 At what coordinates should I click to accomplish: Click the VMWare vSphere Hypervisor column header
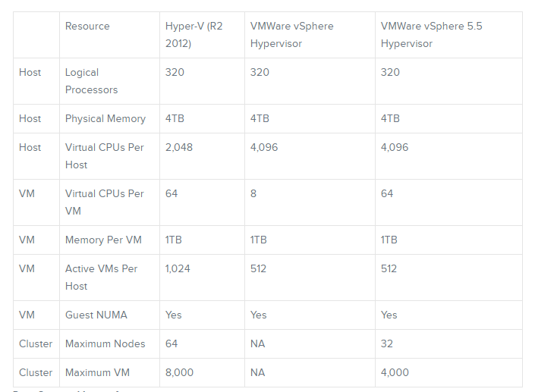click(291, 35)
